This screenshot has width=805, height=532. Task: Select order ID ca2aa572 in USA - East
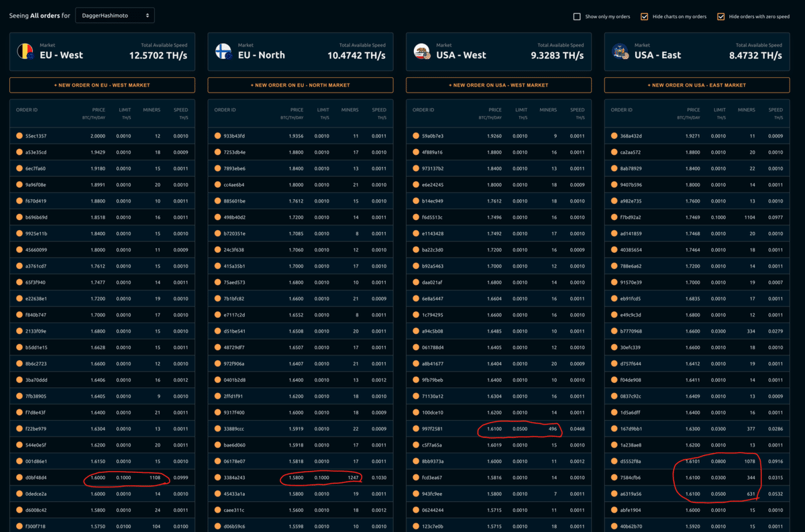click(631, 152)
